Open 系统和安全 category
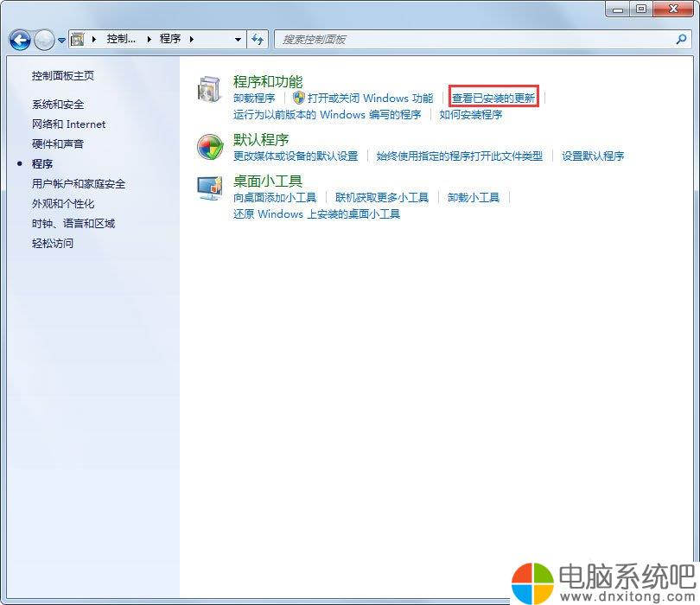This screenshot has width=700, height=605. click(x=58, y=105)
